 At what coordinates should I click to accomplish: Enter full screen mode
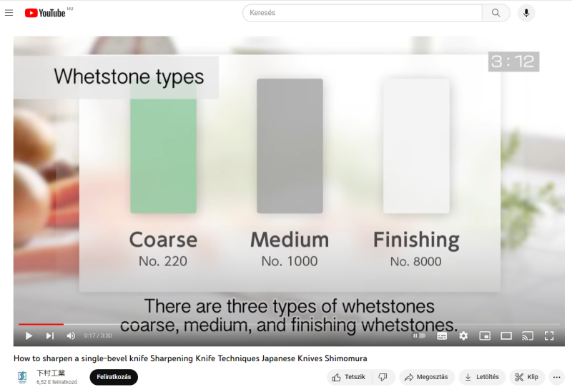coord(549,335)
